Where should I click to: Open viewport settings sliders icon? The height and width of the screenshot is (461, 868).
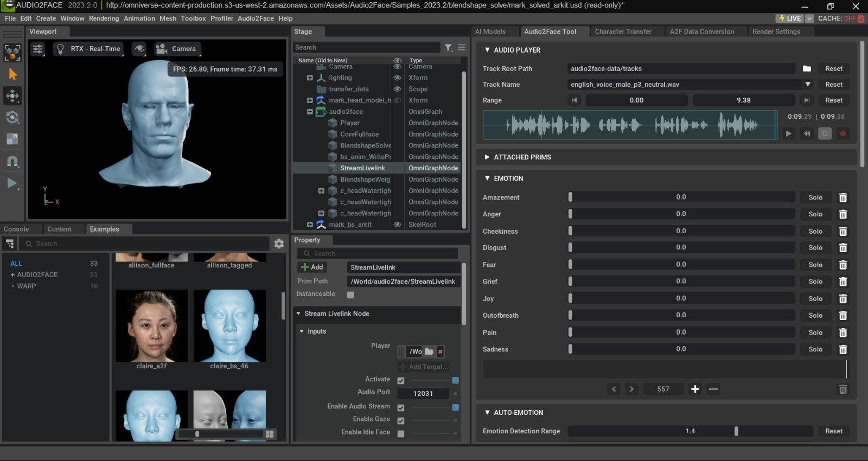37,49
